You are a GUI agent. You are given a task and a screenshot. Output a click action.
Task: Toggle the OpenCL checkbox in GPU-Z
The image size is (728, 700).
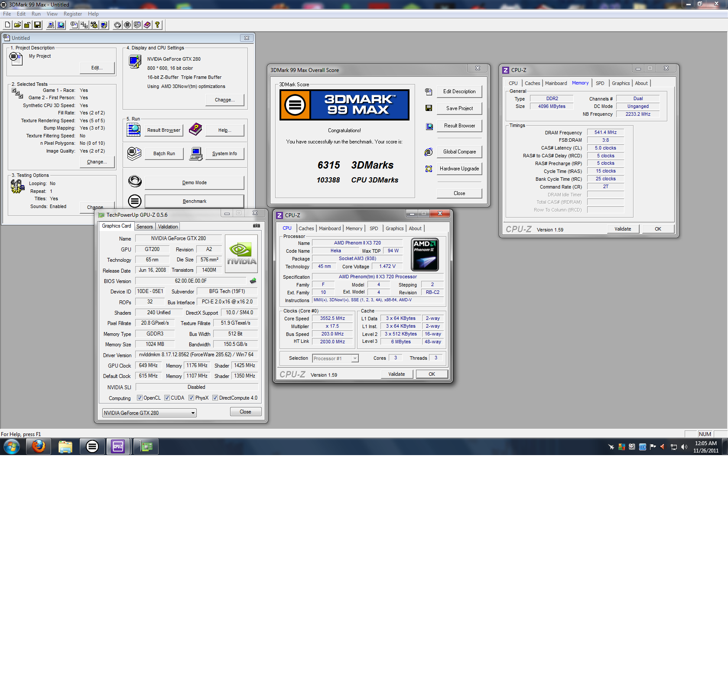[x=140, y=398]
